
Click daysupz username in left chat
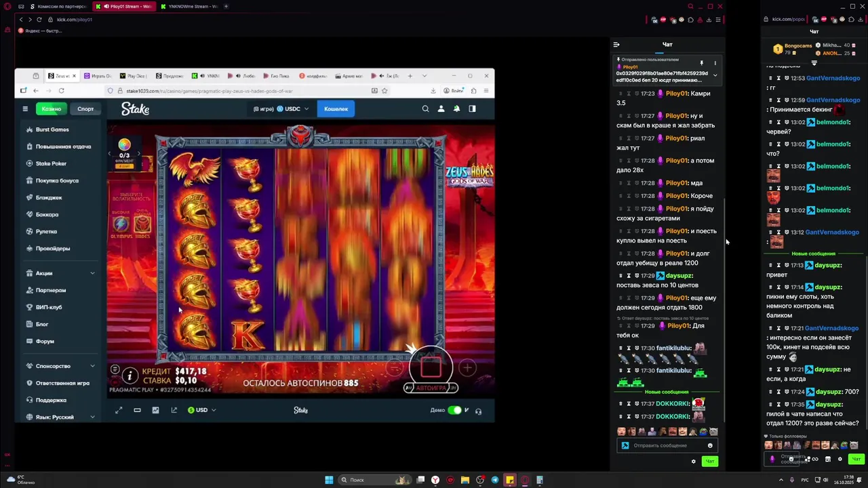[x=679, y=276]
